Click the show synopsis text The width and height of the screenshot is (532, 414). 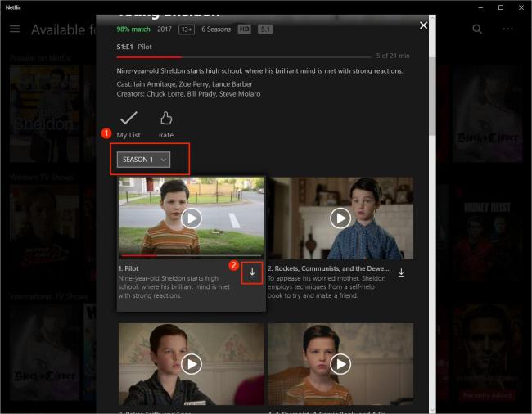pyautogui.click(x=260, y=71)
